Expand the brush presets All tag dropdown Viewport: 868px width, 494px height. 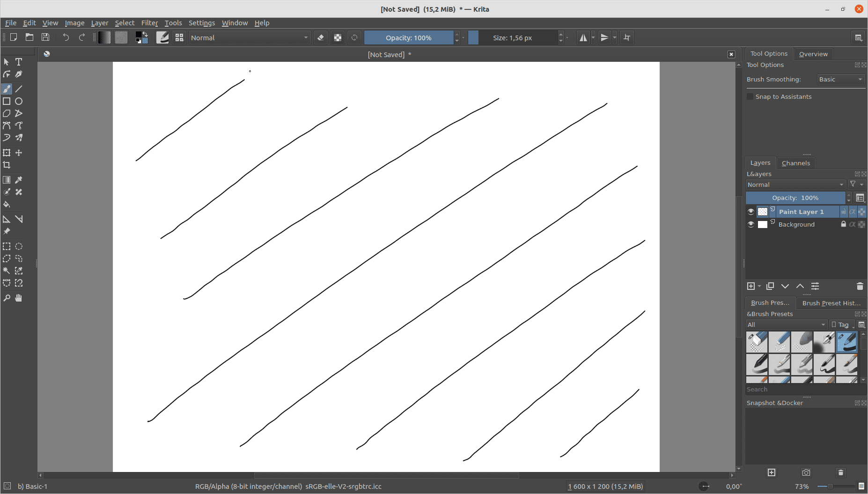tap(787, 324)
